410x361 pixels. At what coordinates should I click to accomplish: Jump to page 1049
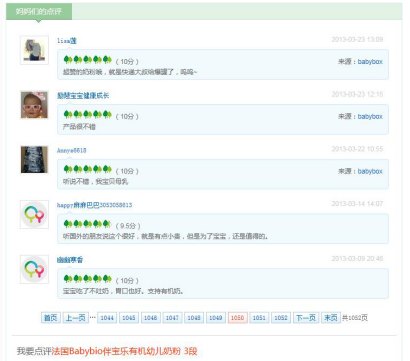coord(216,318)
